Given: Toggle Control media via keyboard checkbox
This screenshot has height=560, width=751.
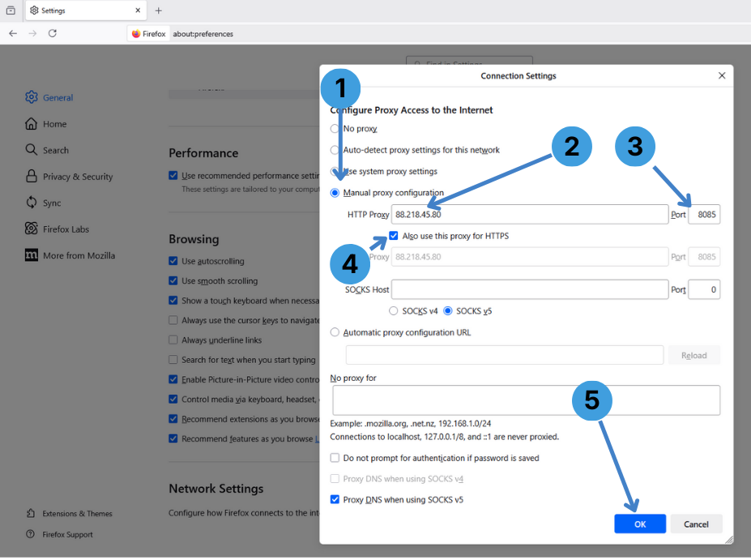Looking at the screenshot, I should click(x=173, y=399).
